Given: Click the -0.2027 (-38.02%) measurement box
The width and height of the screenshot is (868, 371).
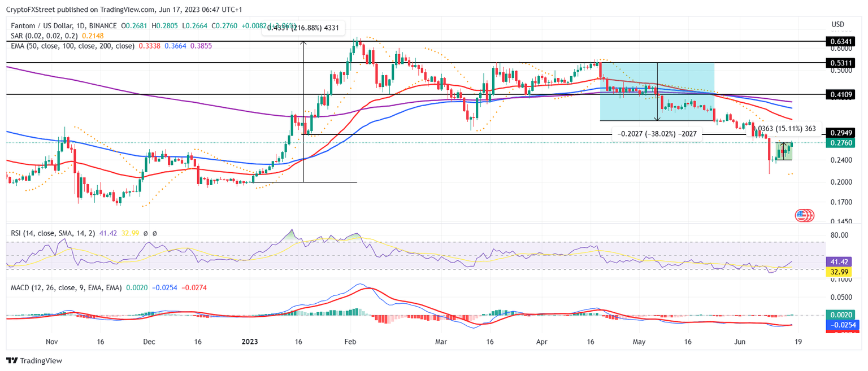Looking at the screenshot, I should point(656,134).
